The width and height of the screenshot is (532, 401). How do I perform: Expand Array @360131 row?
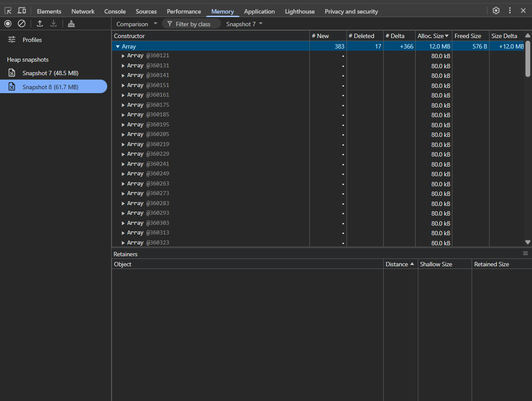pyautogui.click(x=123, y=66)
